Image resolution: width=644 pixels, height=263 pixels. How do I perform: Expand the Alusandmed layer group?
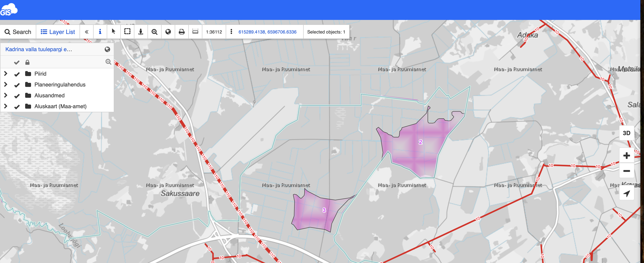click(x=6, y=96)
